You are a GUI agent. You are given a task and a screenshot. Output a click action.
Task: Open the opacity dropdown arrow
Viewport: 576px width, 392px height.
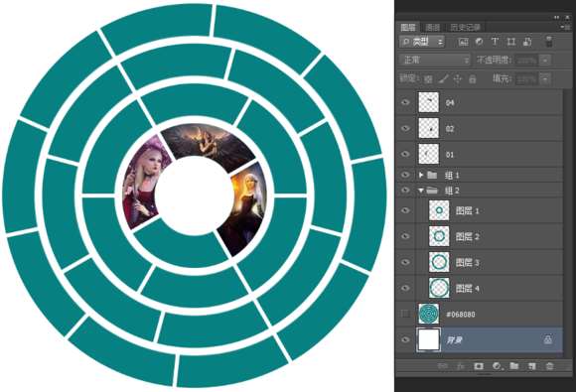click(x=545, y=60)
